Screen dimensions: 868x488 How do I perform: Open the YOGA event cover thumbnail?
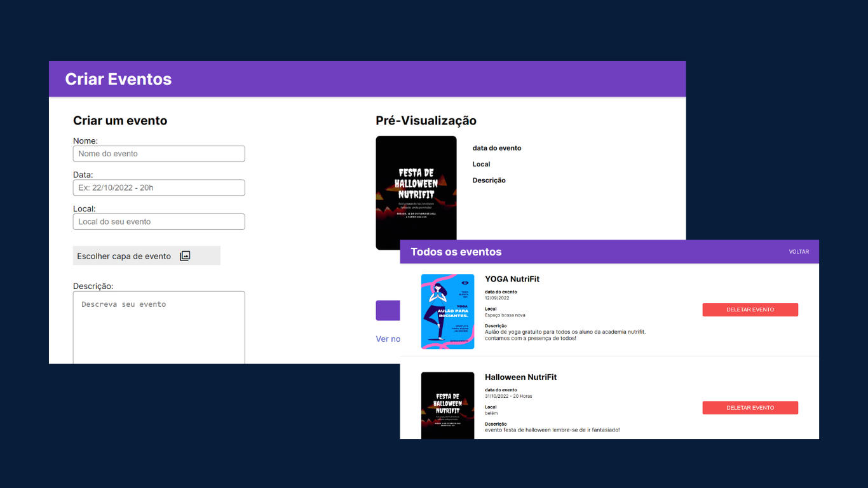tap(447, 311)
